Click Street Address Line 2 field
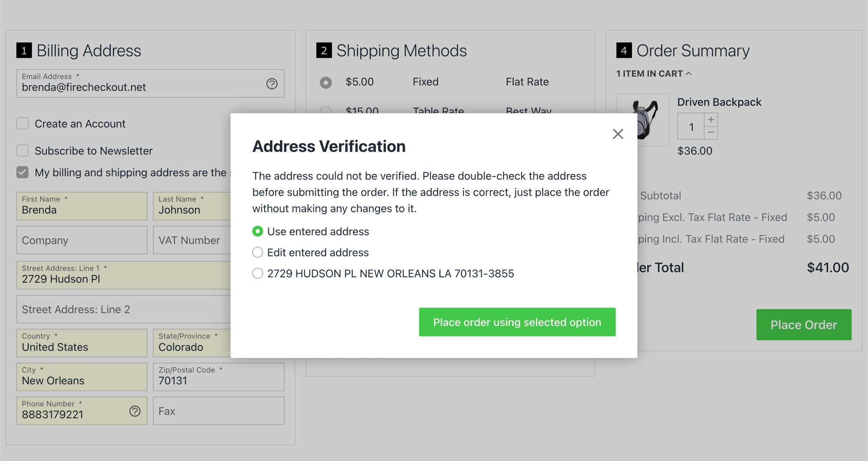 point(124,309)
